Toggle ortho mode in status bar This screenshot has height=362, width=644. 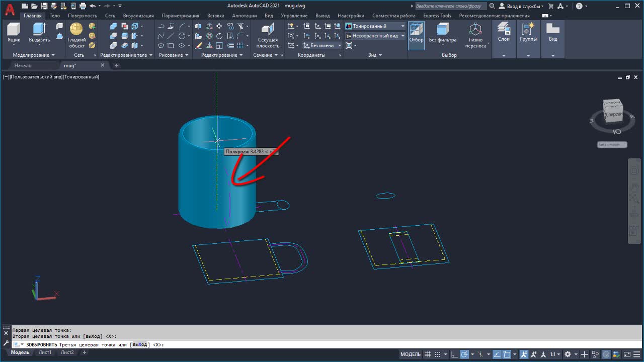tap(453, 354)
